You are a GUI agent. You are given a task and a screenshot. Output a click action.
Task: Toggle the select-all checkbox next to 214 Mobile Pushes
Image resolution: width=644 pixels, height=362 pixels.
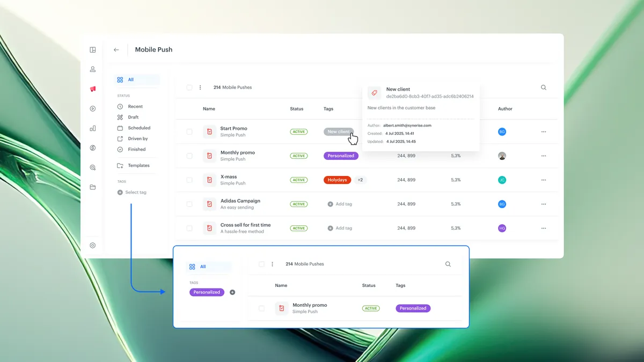tap(189, 87)
